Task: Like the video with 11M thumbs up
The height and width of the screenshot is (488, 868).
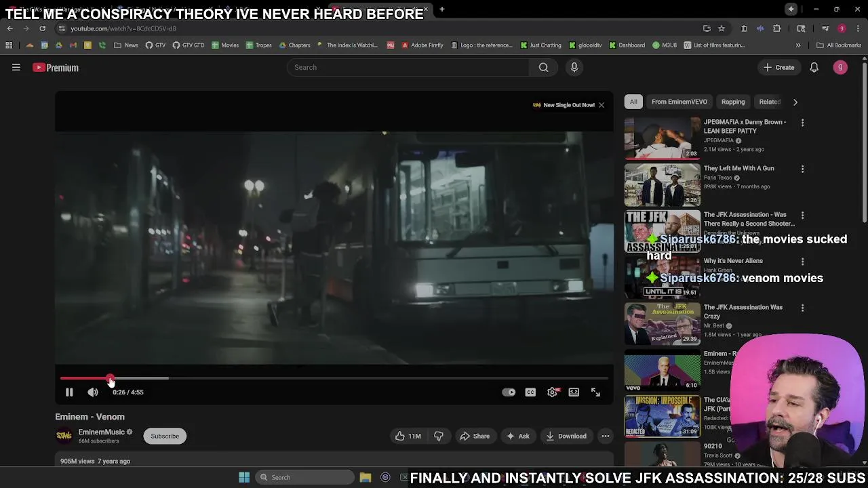Action: 408,436
